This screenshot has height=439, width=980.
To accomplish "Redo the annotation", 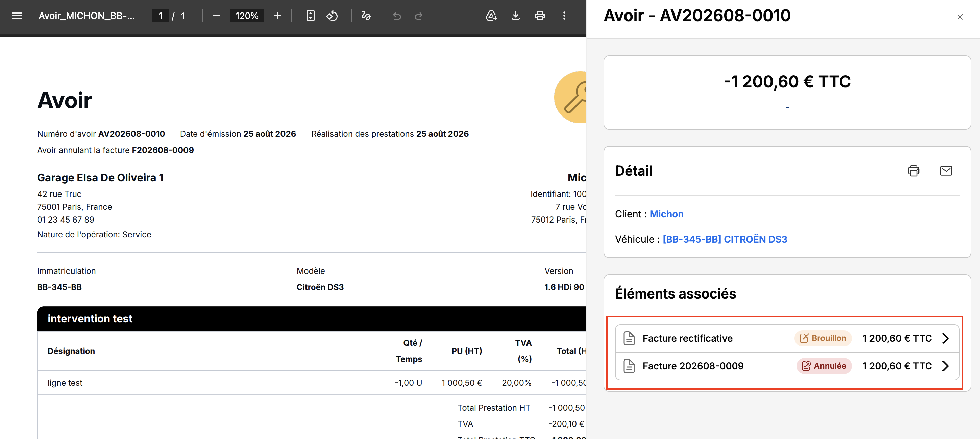I will click(x=418, y=16).
